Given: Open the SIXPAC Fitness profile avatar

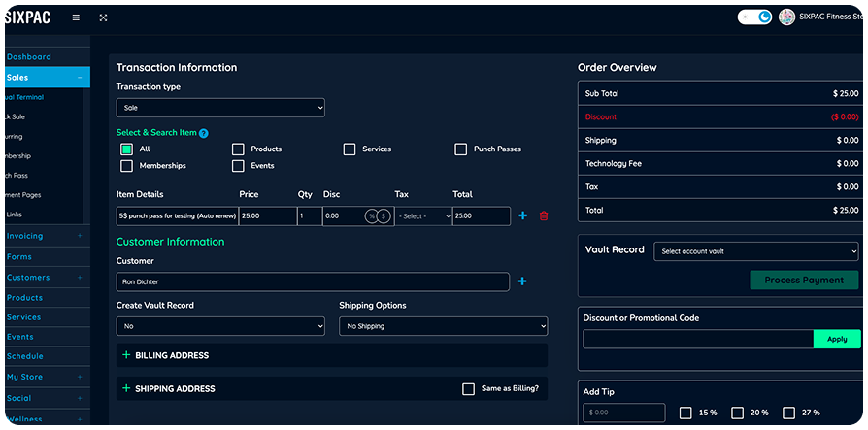Looking at the screenshot, I should pos(786,17).
